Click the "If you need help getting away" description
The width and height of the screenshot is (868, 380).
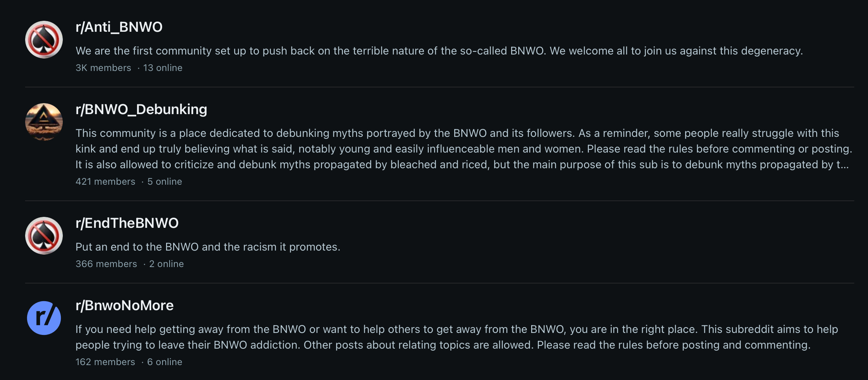point(457,337)
